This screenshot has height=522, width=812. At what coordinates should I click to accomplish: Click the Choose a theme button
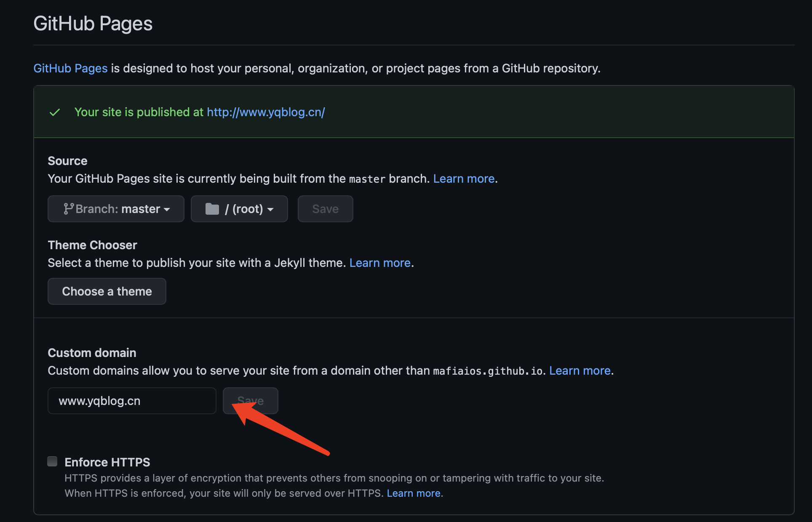coord(107,291)
